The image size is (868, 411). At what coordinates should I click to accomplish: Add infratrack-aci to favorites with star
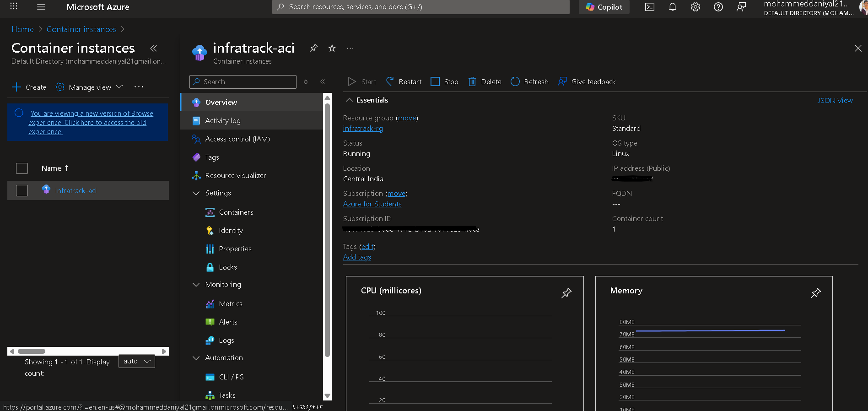332,48
